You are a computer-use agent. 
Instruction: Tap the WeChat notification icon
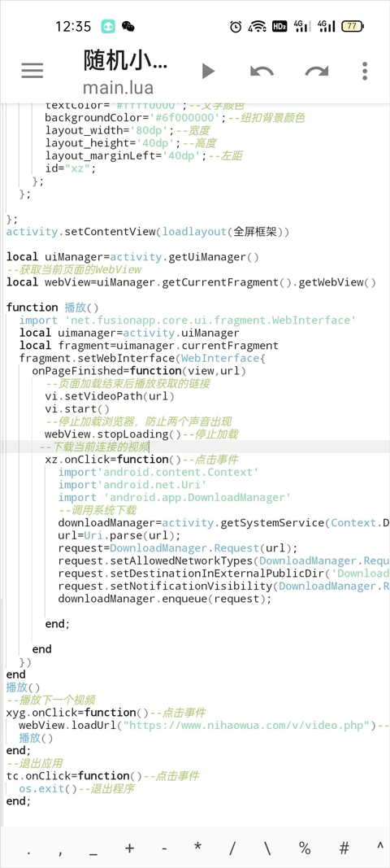pyautogui.click(x=128, y=26)
